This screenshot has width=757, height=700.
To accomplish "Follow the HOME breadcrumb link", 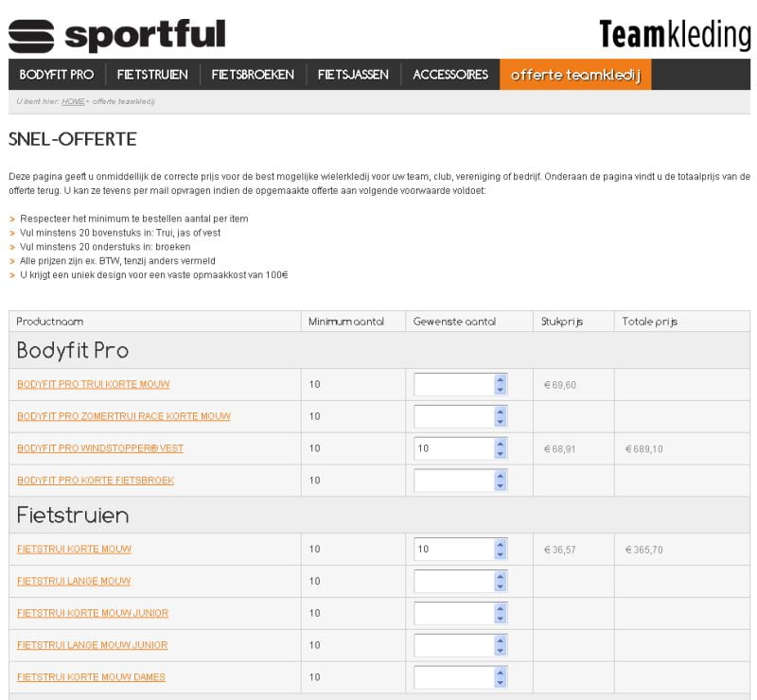I will 73,101.
